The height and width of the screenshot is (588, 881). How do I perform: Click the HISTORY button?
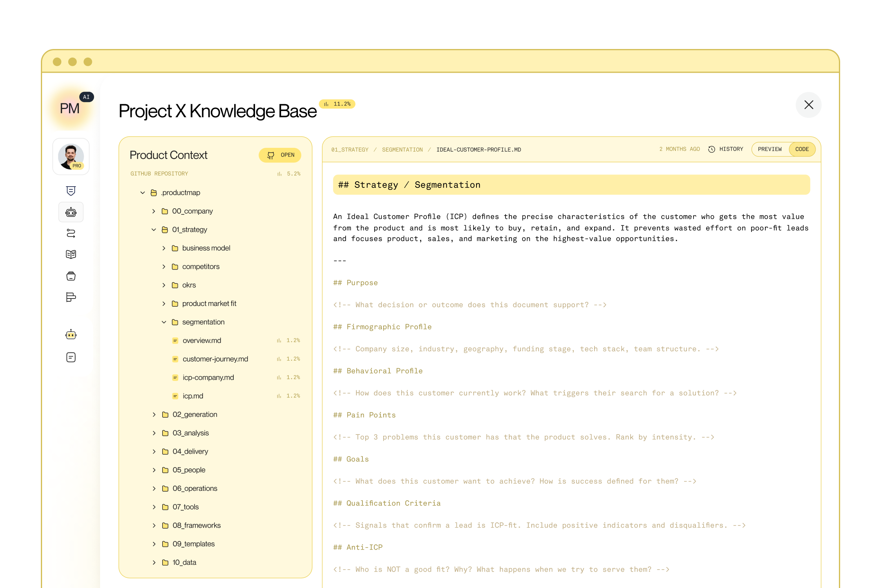pos(726,149)
